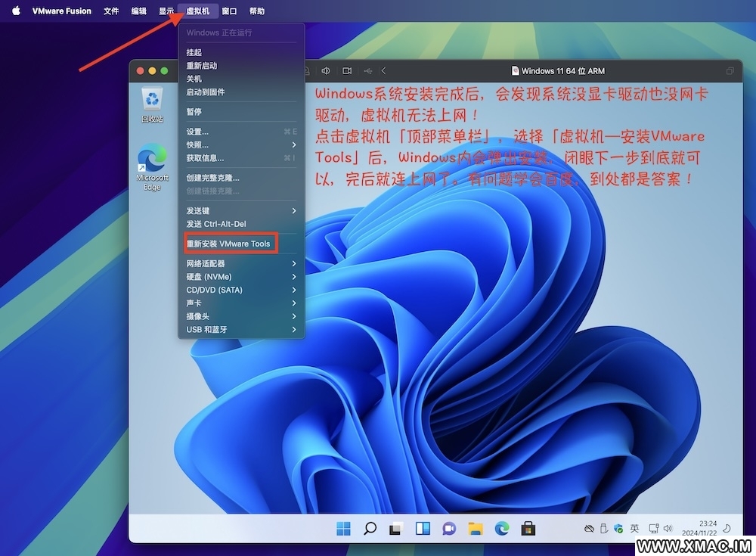
Task: Choose 关机 to shut down
Action: (241, 79)
